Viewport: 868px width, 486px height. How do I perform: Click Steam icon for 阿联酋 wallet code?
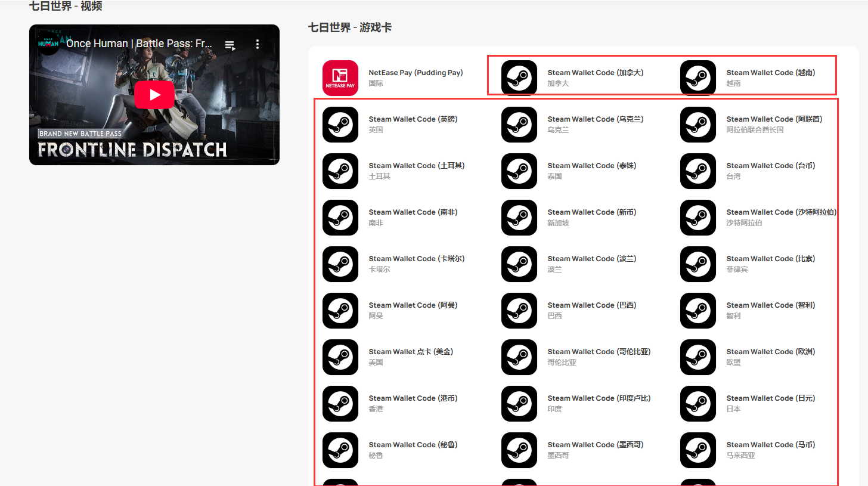point(698,125)
